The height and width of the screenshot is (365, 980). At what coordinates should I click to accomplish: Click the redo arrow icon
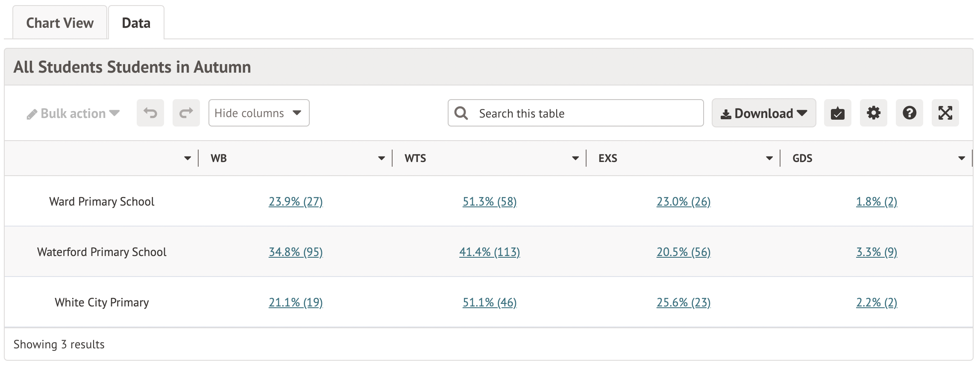(x=186, y=113)
